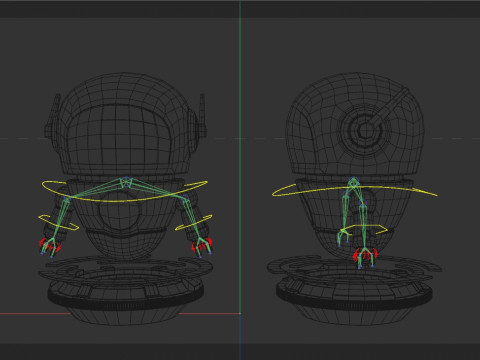The image size is (480, 360).
Task: Pick the red finger controls in side view
Action: [x=365, y=256]
